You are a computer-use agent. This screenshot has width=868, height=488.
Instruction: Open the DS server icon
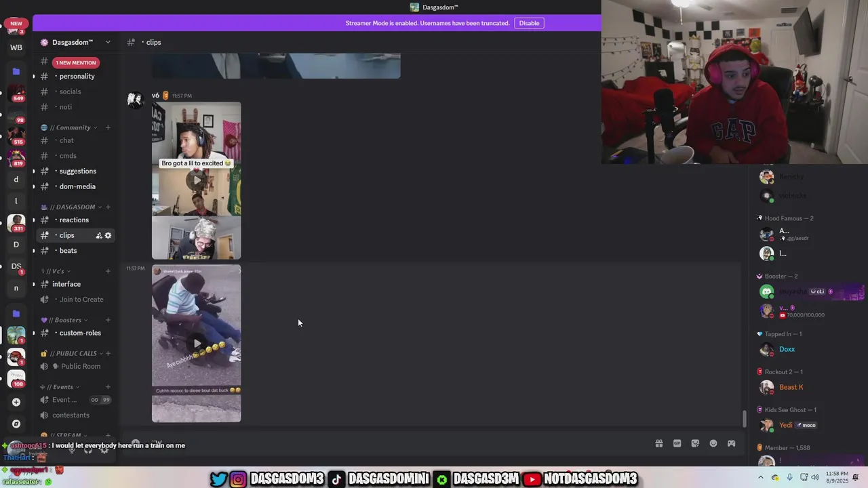tap(16, 266)
